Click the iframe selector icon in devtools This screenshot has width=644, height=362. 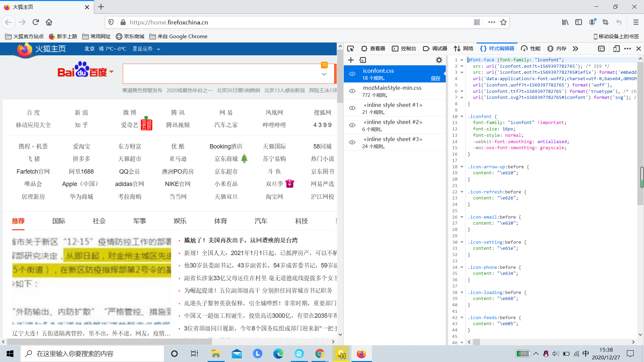601,49
